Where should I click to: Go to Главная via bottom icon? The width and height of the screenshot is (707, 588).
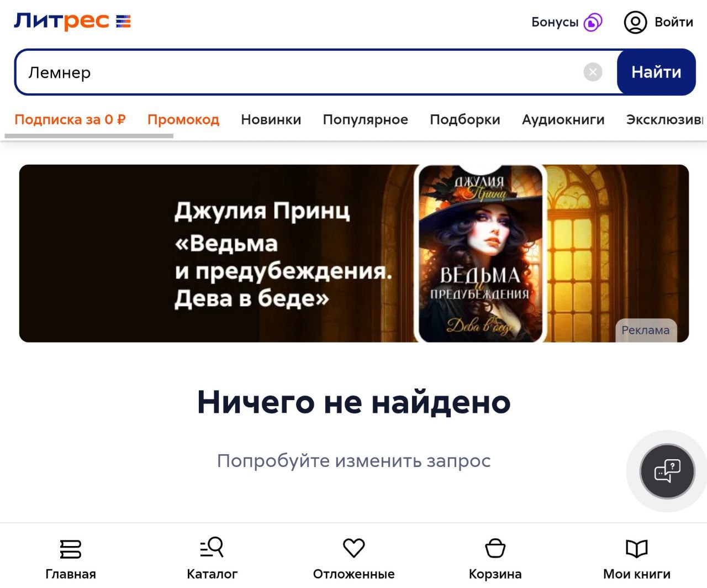(71, 549)
